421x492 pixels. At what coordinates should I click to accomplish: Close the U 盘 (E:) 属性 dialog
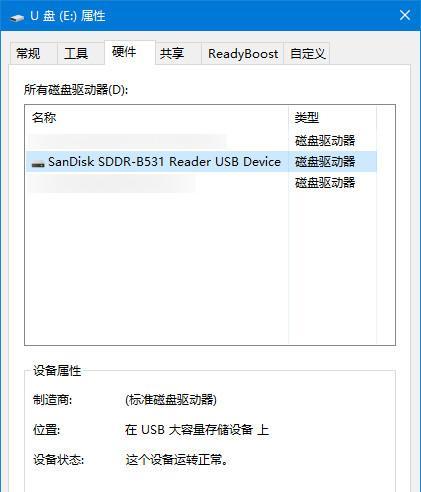[x=405, y=15]
